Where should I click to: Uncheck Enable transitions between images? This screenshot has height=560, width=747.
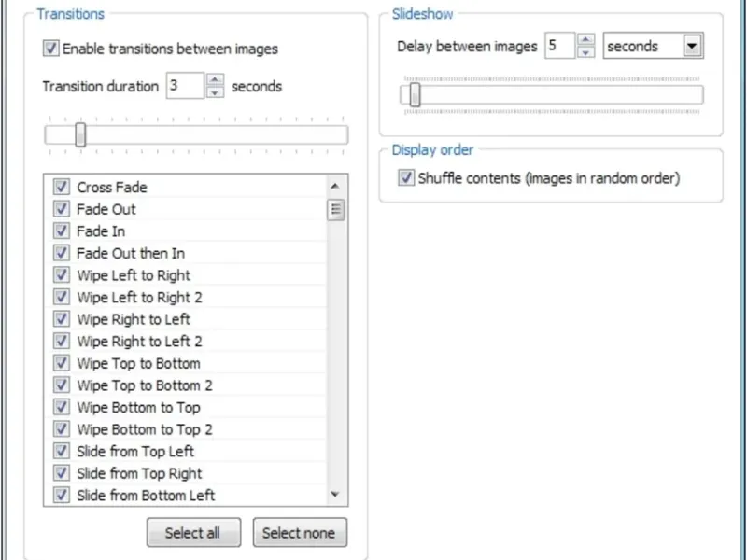(x=51, y=49)
